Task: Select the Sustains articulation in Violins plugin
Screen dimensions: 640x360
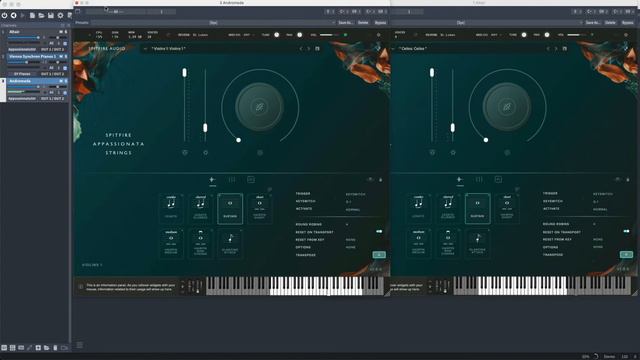Action: pyautogui.click(x=230, y=209)
